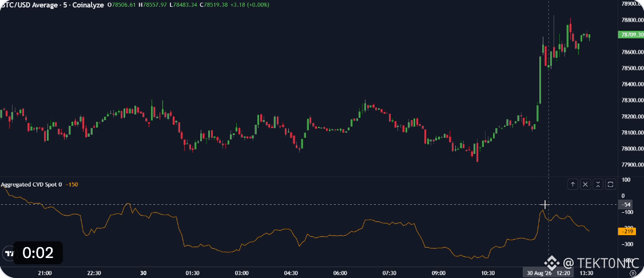Select the Aggregated CVD Spot 0 indicator legend
The image size is (644, 278).
pyautogui.click(x=31, y=184)
